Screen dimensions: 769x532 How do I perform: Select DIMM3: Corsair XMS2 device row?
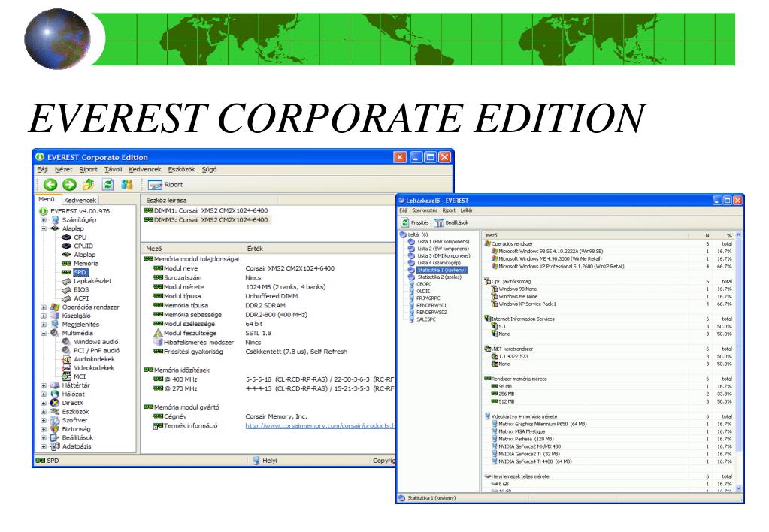(206, 219)
